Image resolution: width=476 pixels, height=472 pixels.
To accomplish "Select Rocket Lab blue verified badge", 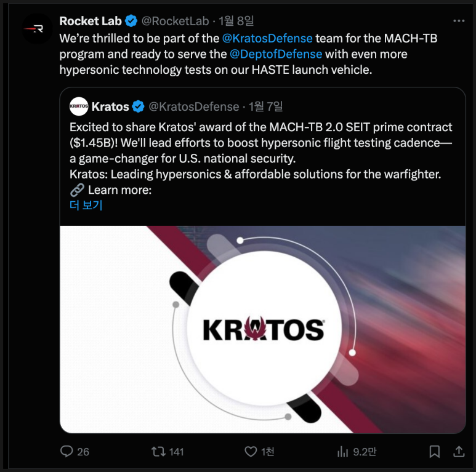I will coord(131,21).
